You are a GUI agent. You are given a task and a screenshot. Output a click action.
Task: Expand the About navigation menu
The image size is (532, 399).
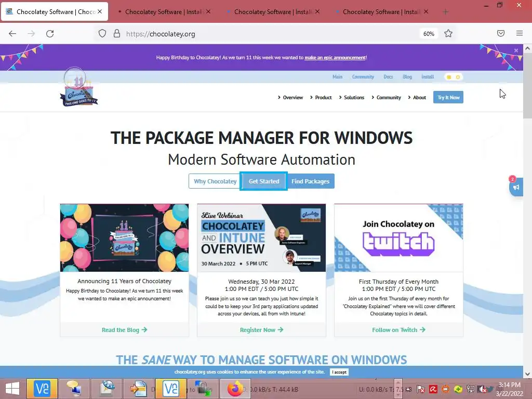417,97
